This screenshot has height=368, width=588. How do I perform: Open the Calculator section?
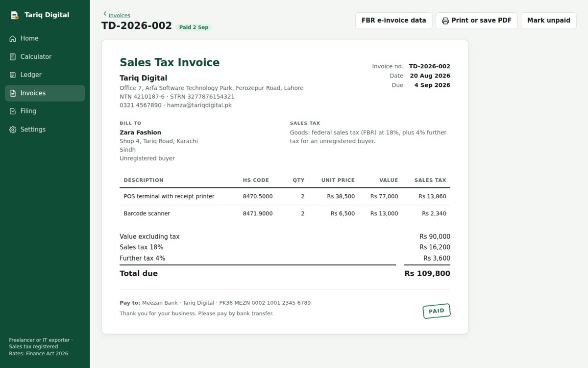[x=45, y=57]
